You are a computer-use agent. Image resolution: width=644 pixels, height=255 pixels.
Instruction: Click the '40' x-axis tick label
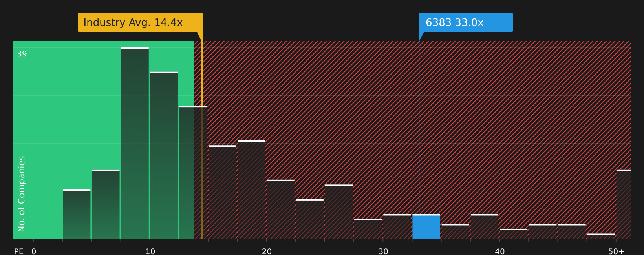499,251
